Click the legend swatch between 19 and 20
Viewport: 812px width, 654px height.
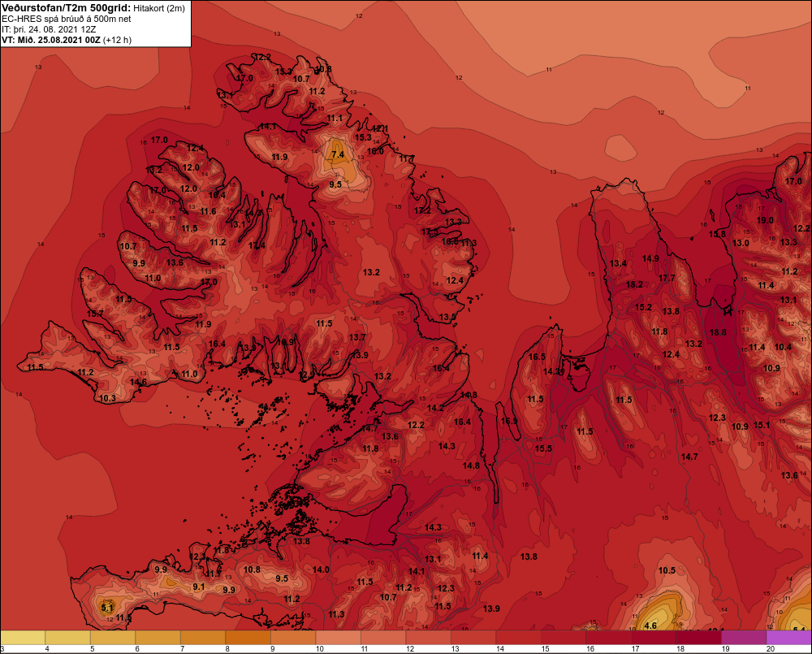pyautogui.click(x=744, y=638)
